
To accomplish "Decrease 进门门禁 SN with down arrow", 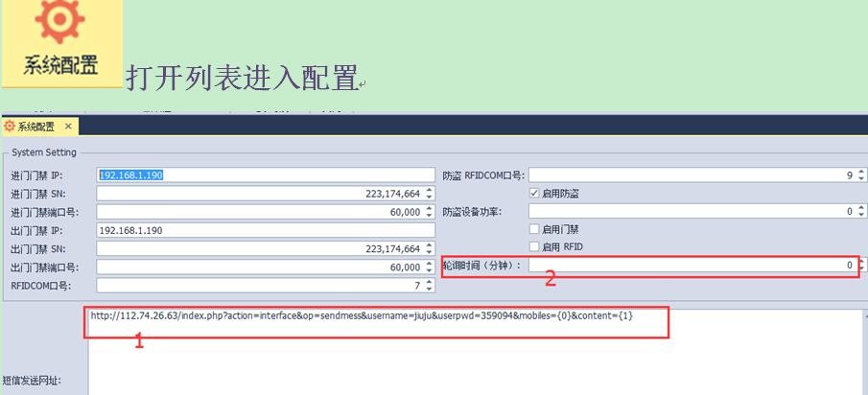I will coord(430,197).
